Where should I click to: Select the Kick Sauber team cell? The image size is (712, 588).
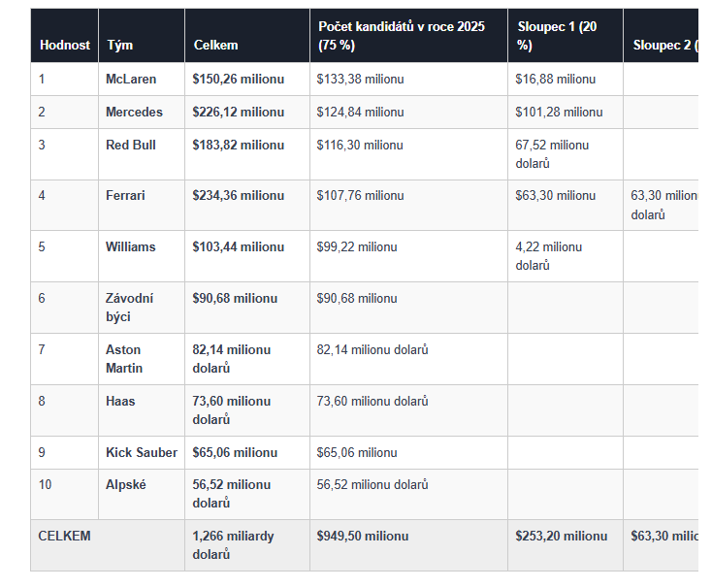click(142, 453)
